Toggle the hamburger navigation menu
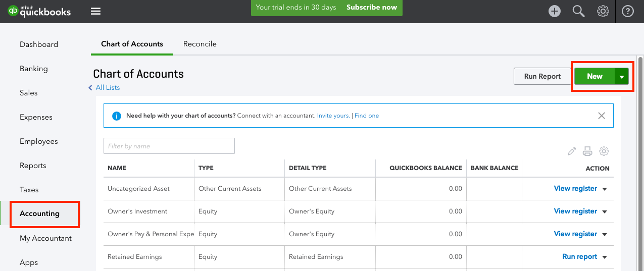Viewport: 644px width, 271px height. tap(95, 11)
